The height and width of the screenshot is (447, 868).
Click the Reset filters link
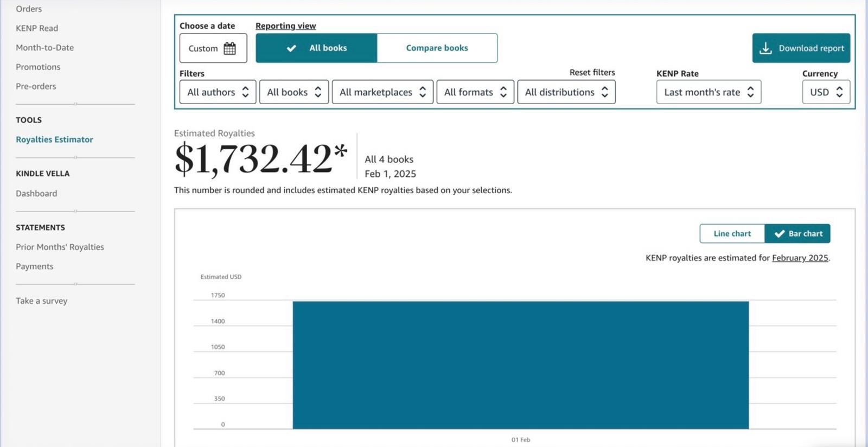[x=592, y=72]
